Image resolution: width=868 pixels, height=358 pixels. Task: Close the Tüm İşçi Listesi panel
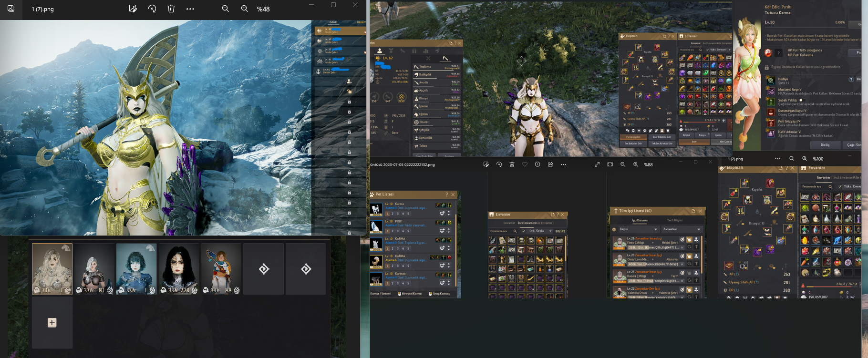click(x=700, y=211)
